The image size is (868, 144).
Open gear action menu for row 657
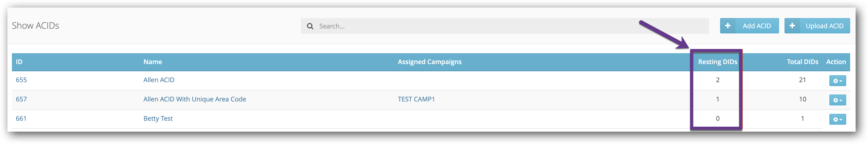(837, 100)
